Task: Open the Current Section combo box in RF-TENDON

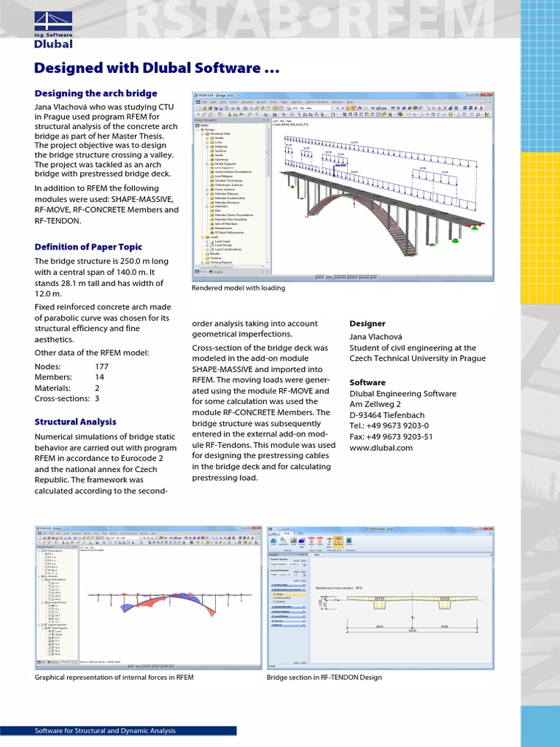Action: [288, 564]
